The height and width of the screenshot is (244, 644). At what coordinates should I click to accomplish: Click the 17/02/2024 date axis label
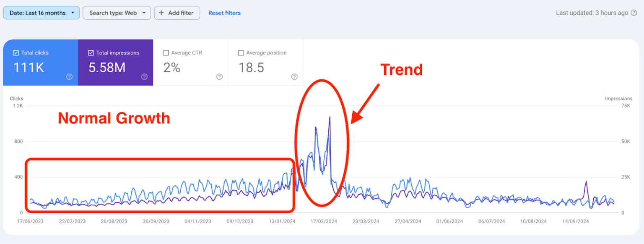point(324,221)
